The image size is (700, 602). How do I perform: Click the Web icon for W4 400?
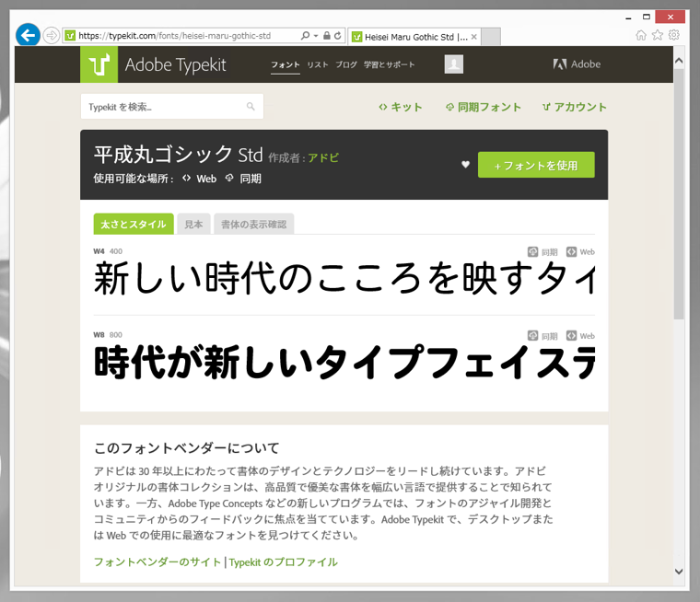[x=571, y=251]
